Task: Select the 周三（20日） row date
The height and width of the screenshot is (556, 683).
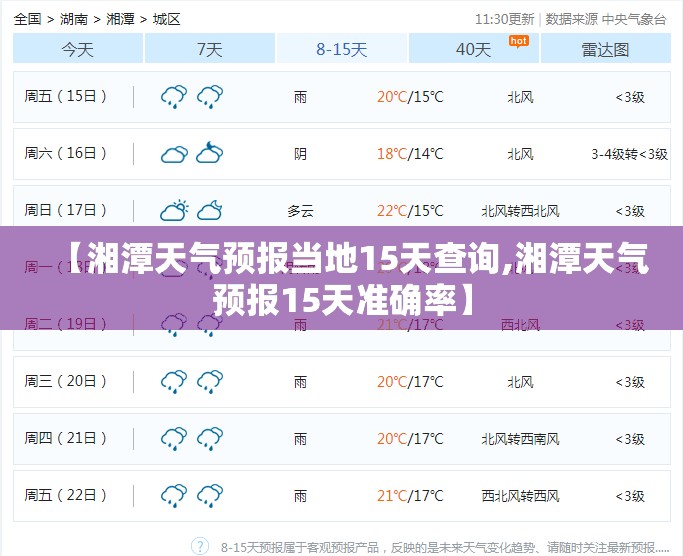Action: [x=65, y=381]
